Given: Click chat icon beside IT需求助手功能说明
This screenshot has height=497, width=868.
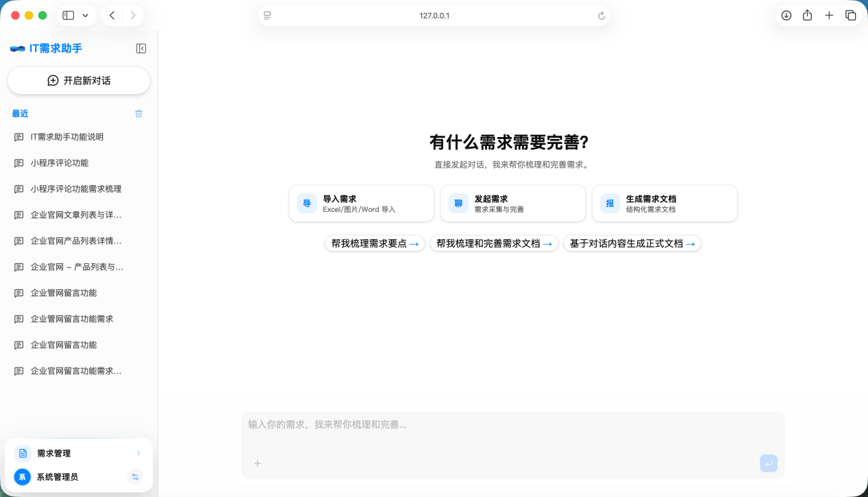Looking at the screenshot, I should coord(19,137).
